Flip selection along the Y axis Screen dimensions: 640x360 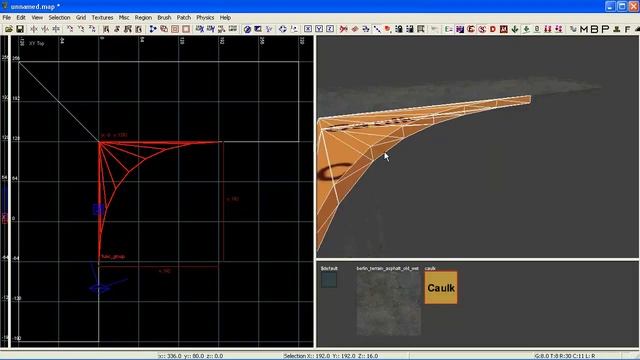point(45,29)
